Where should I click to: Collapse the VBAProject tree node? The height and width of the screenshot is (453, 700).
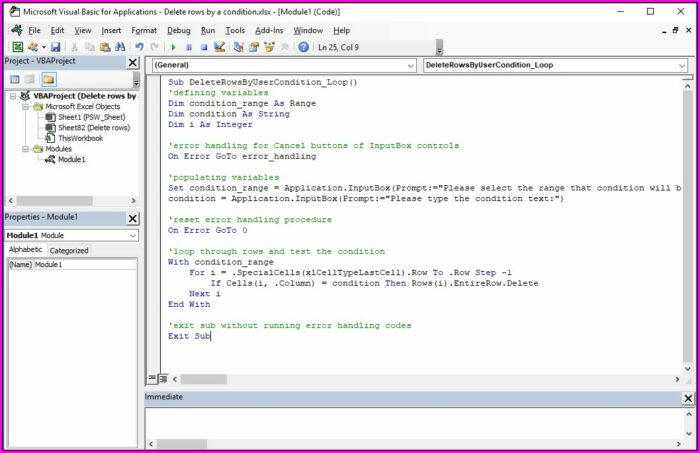click(x=13, y=96)
